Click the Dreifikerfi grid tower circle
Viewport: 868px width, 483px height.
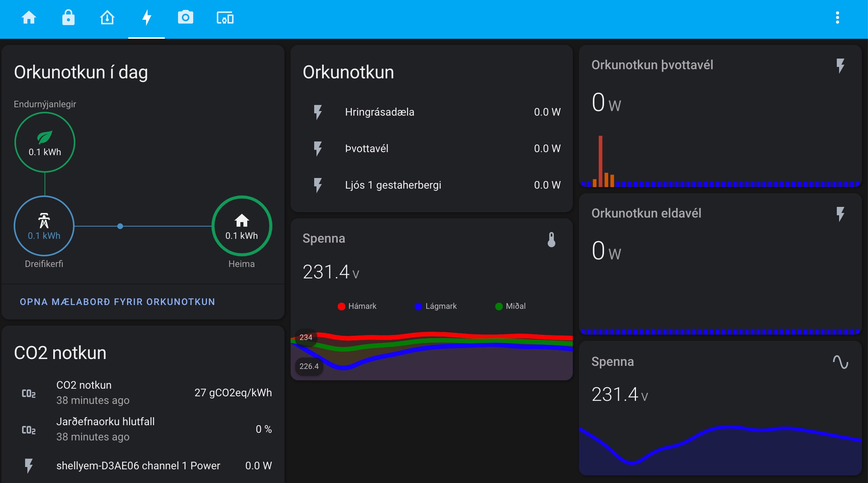point(44,226)
